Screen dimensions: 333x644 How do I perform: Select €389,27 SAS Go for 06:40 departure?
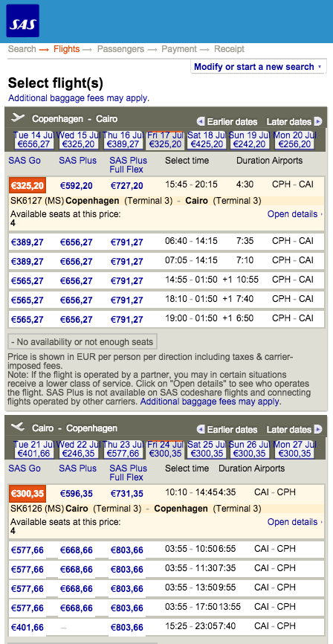pyautogui.click(x=27, y=242)
